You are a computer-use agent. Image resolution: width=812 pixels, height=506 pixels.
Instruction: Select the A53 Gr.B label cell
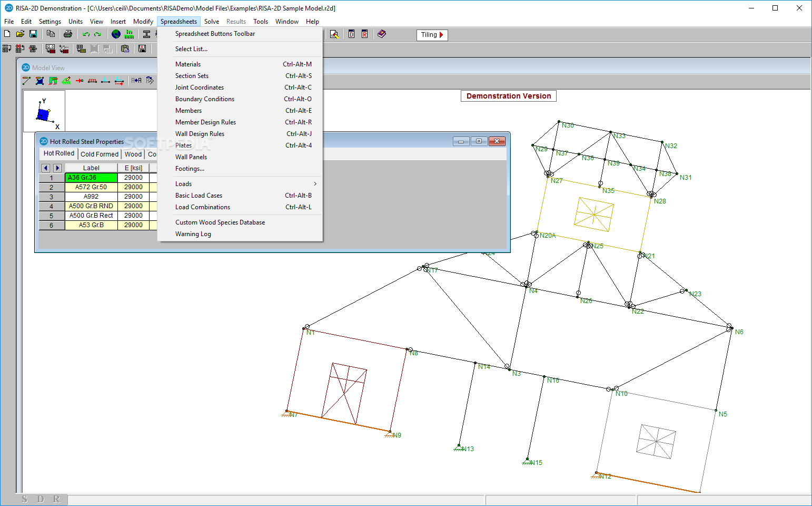tap(91, 225)
